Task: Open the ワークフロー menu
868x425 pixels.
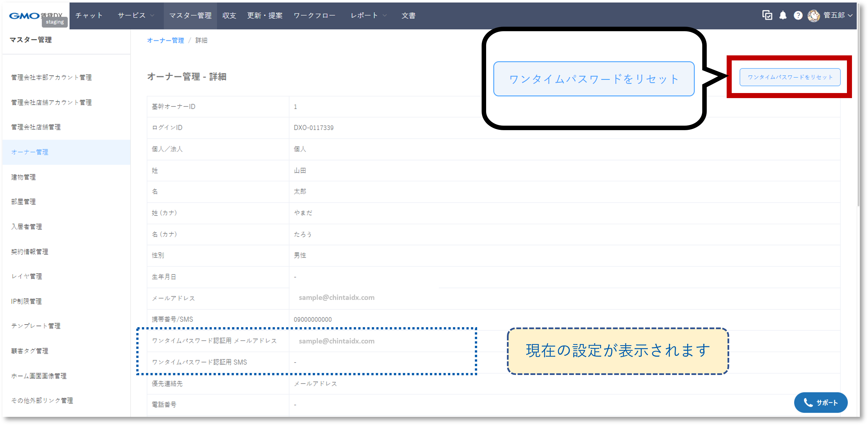Action: (x=314, y=15)
